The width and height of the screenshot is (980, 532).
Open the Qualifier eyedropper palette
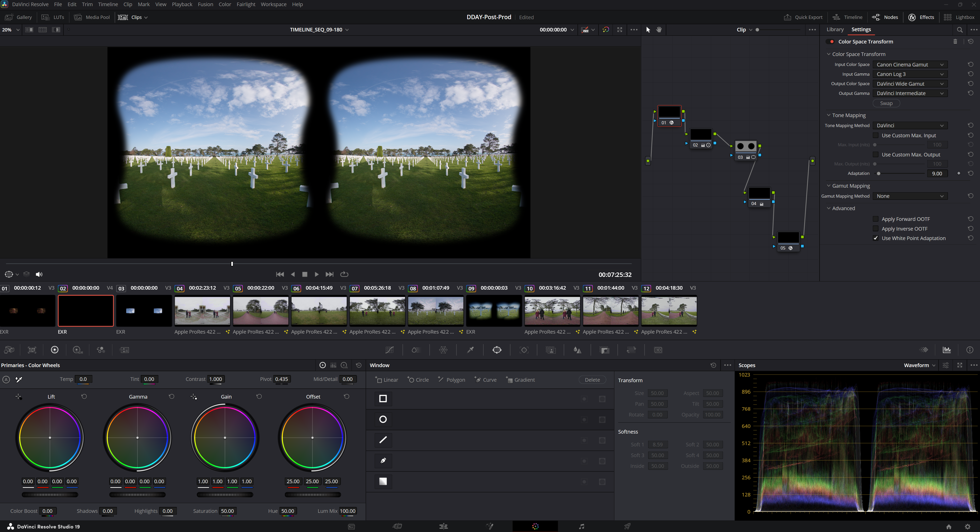coord(470,350)
